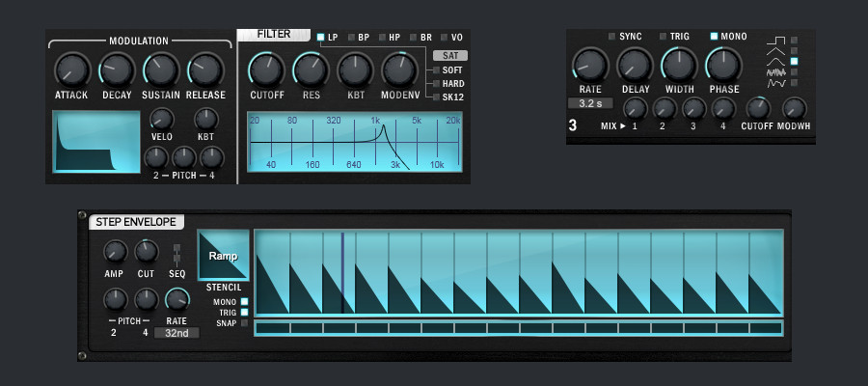This screenshot has width=868, height=386.
Task: Switch the filter type to BP
Action: click(x=352, y=37)
